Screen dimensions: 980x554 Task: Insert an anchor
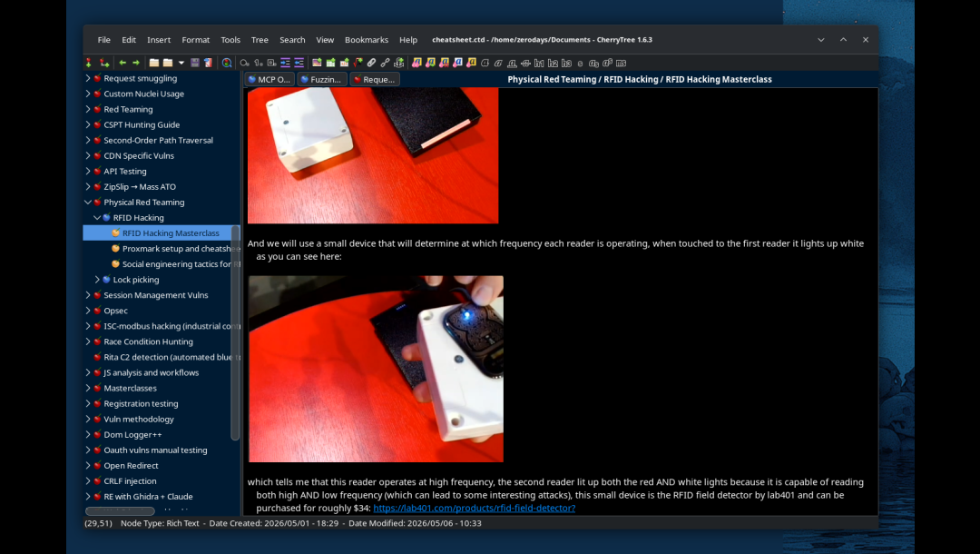(398, 63)
